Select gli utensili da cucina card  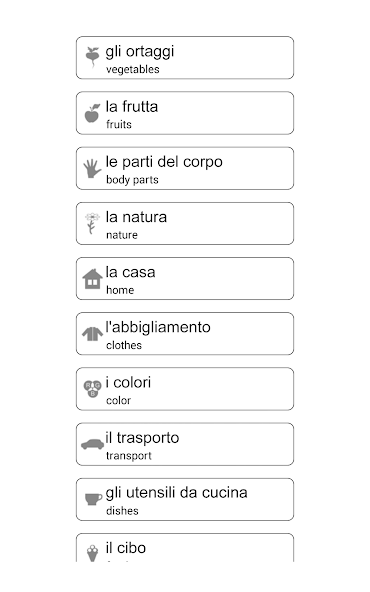185,500
